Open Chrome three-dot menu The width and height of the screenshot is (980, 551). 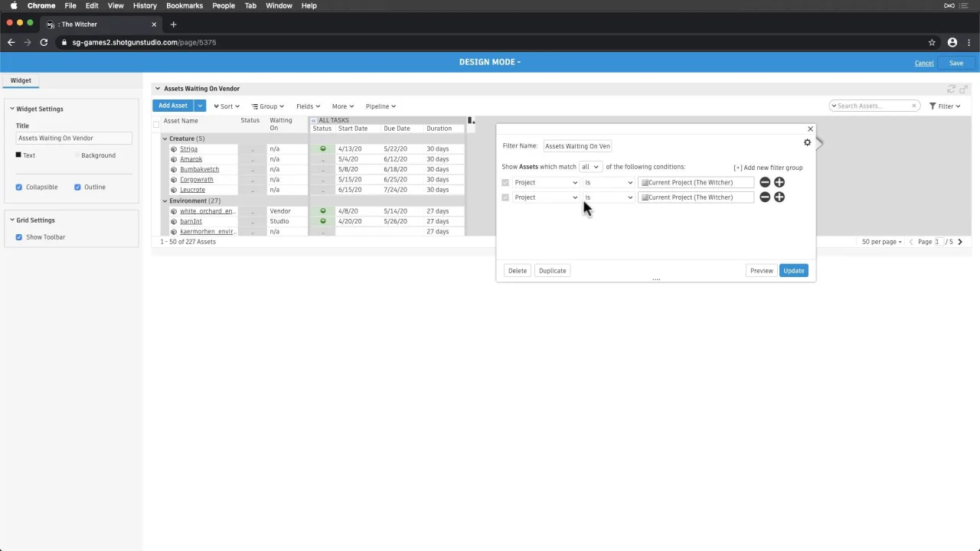969,42
